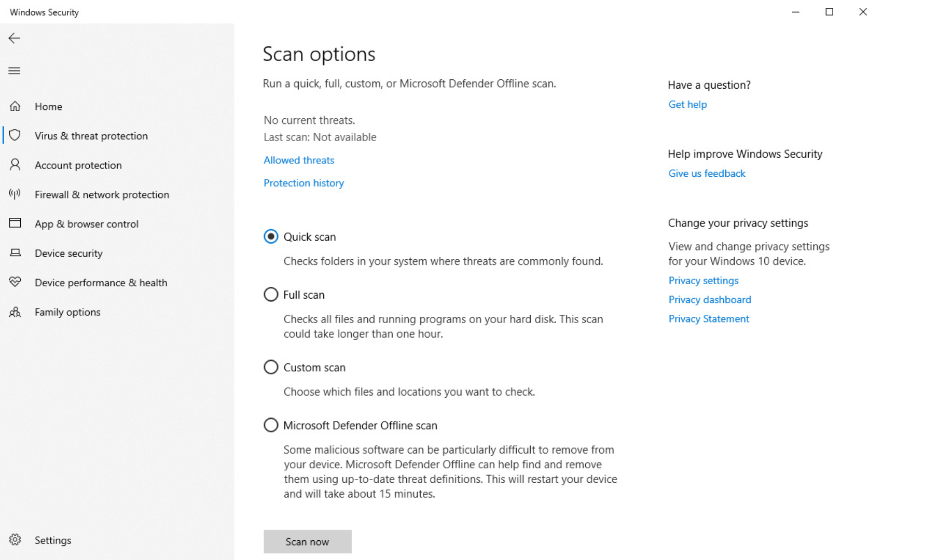Open Settings using the gear icon
The height and width of the screenshot is (560, 938).
tap(15, 540)
